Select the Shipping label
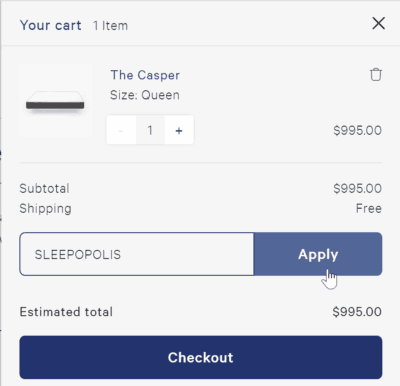This screenshot has width=400, height=386. tap(45, 209)
